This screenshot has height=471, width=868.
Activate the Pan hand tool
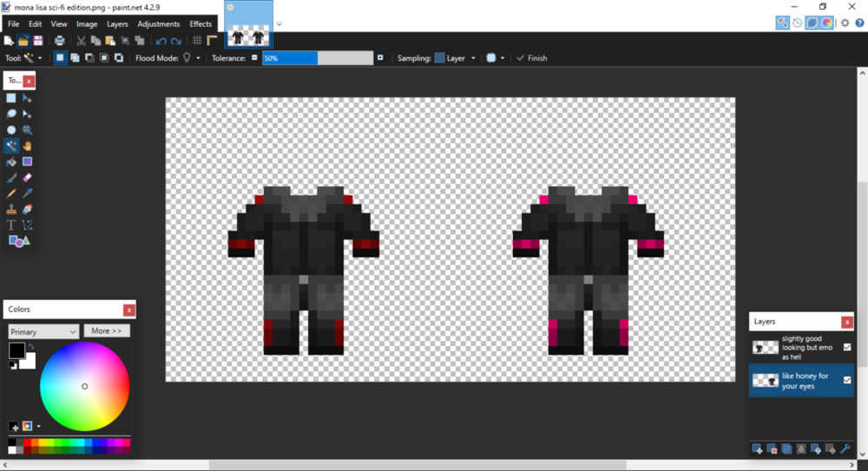click(27, 146)
